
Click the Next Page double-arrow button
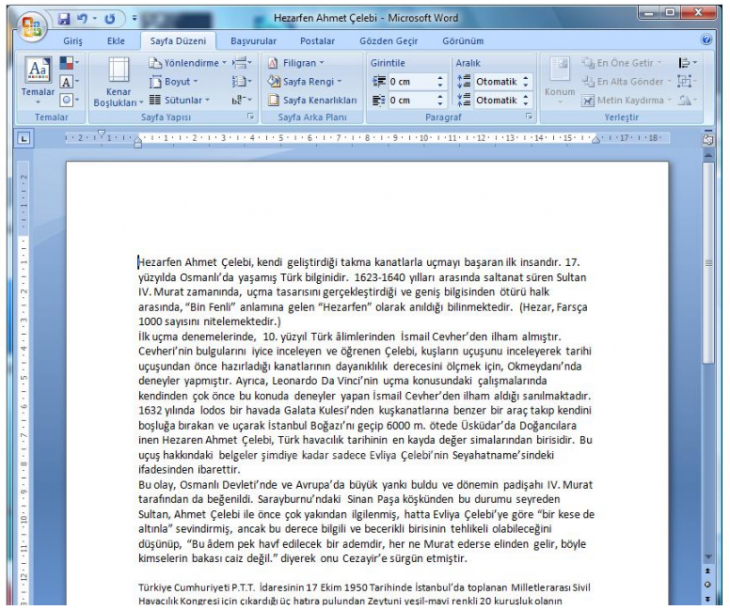(x=708, y=599)
